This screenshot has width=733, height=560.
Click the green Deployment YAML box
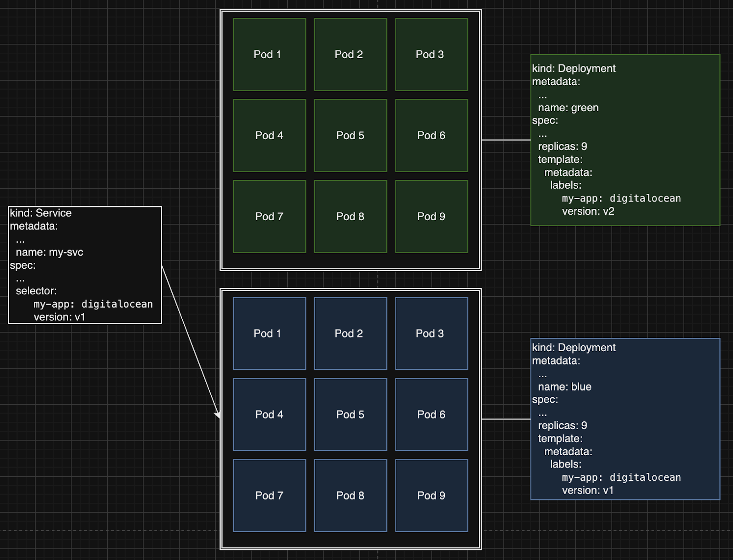(x=625, y=140)
